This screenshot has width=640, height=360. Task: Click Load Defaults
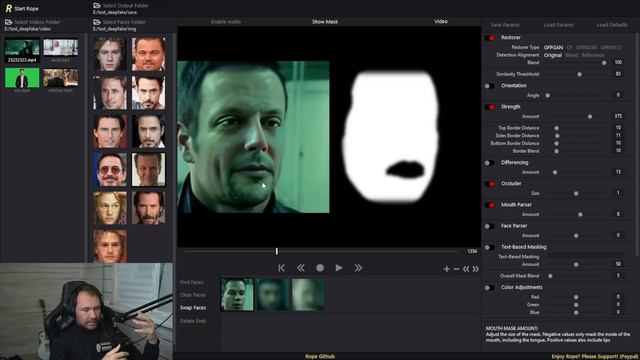tap(612, 25)
